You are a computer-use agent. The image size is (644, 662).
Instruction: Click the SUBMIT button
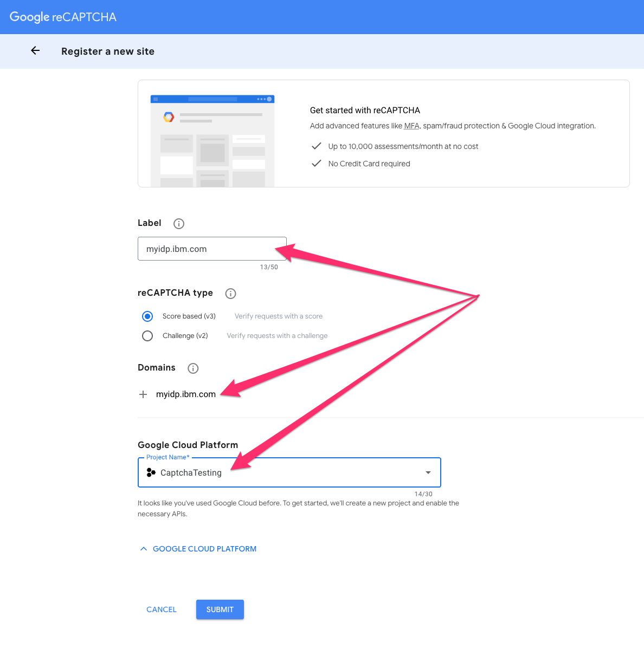tap(220, 609)
